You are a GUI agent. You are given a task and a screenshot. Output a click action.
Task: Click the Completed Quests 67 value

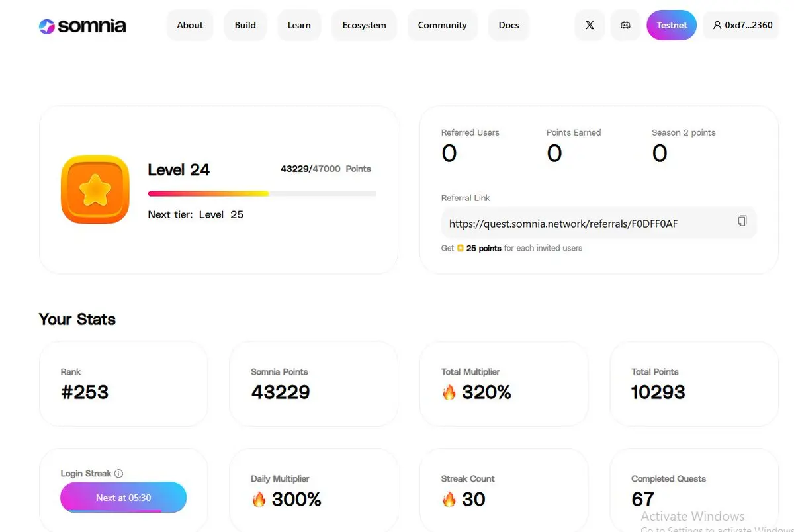[x=642, y=499]
